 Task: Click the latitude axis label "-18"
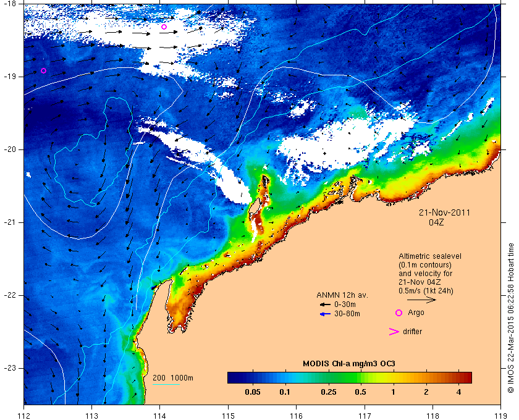click(9, 3)
